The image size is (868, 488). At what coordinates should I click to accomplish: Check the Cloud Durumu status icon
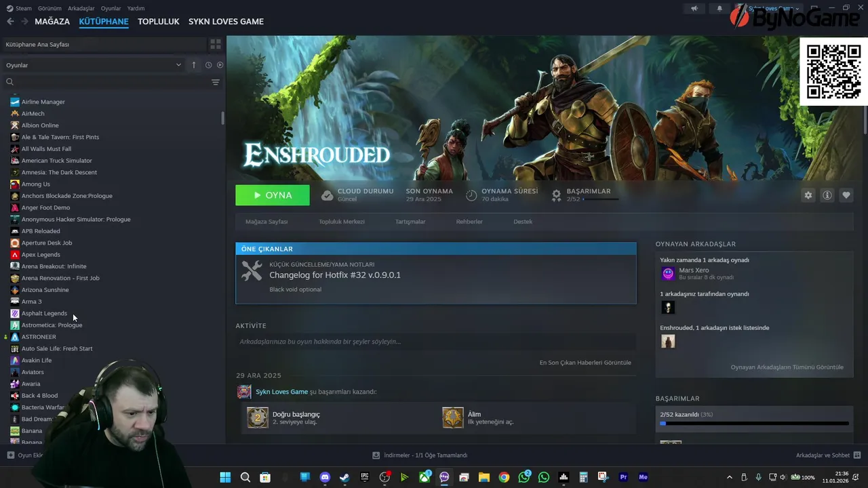click(328, 195)
